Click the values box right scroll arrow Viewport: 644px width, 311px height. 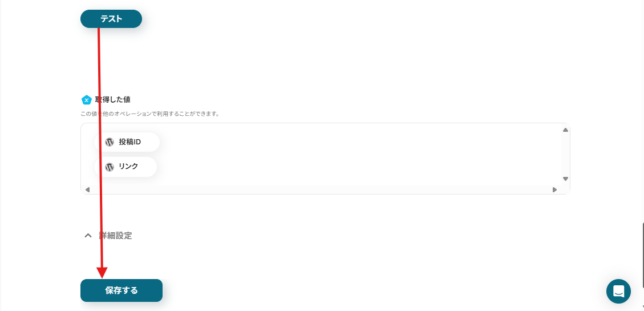(x=555, y=190)
